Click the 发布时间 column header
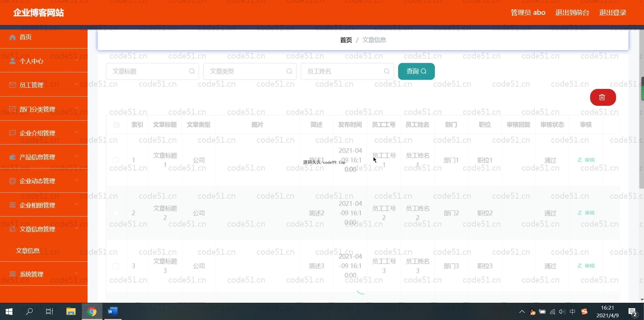The image size is (644, 320). click(x=350, y=125)
